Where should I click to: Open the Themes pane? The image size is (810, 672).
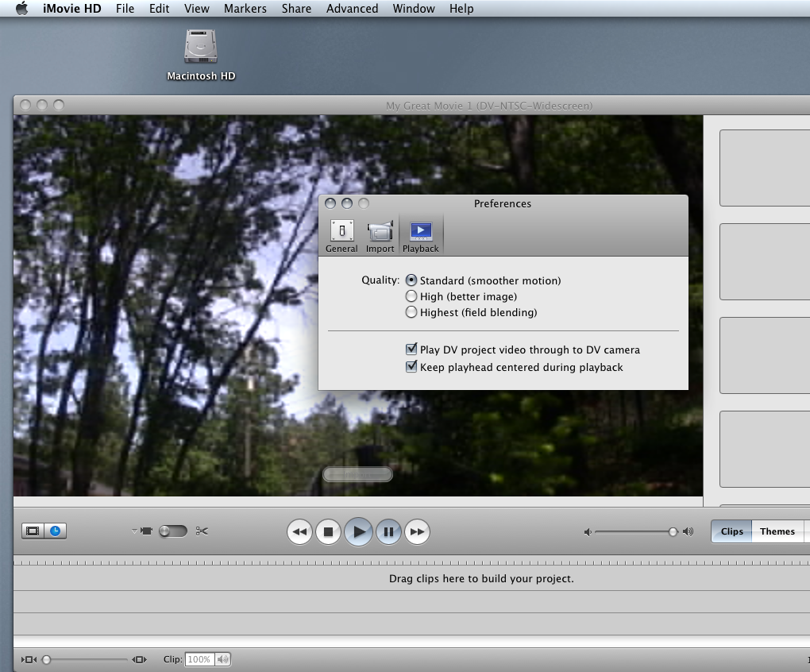777,531
